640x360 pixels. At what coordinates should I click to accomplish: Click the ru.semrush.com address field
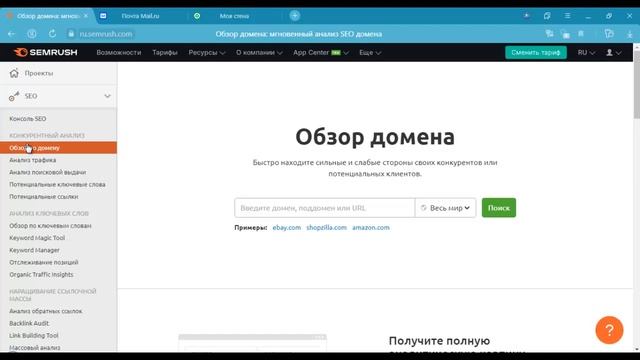pos(105,34)
